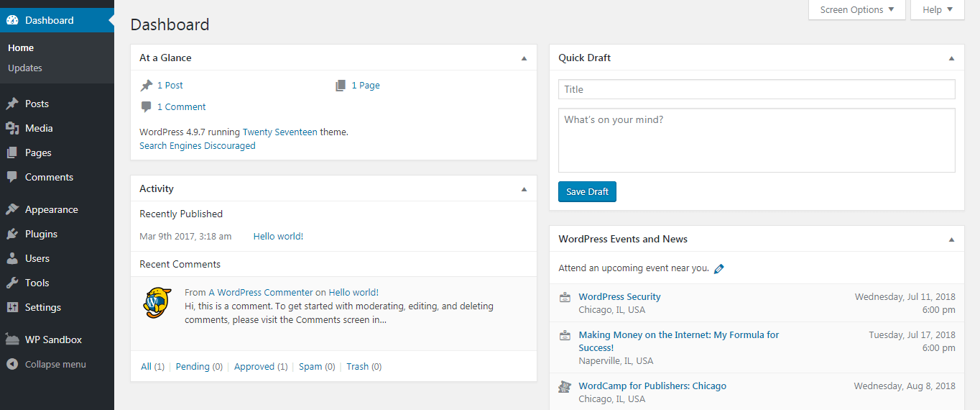This screenshot has height=410, width=980.
Task: Click the page icon beside 1 Page
Action: (341, 85)
